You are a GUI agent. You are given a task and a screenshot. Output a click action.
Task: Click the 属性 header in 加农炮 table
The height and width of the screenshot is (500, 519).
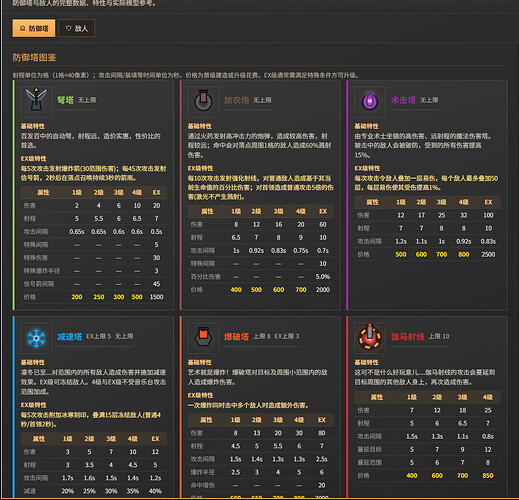point(207,211)
